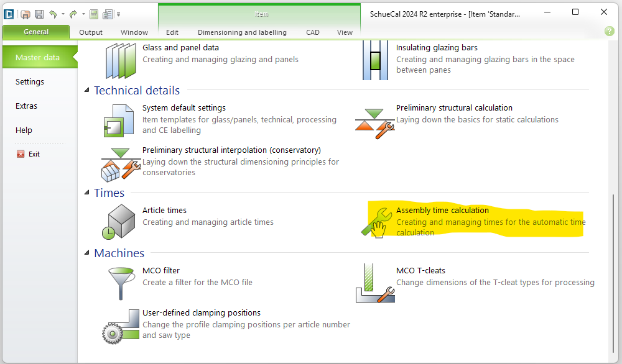This screenshot has width=622, height=364.
Task: Click the help question mark icon
Action: coord(609,31)
